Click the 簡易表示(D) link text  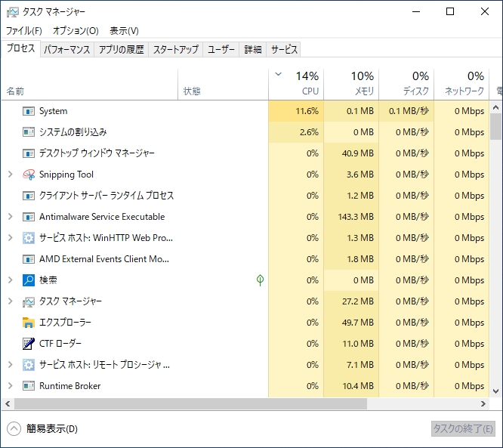click(x=52, y=429)
